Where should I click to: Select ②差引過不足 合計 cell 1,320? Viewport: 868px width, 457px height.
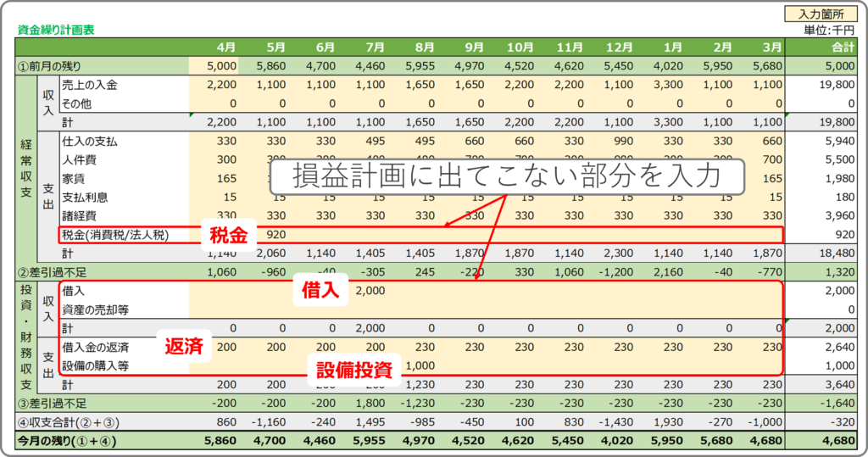840,272
